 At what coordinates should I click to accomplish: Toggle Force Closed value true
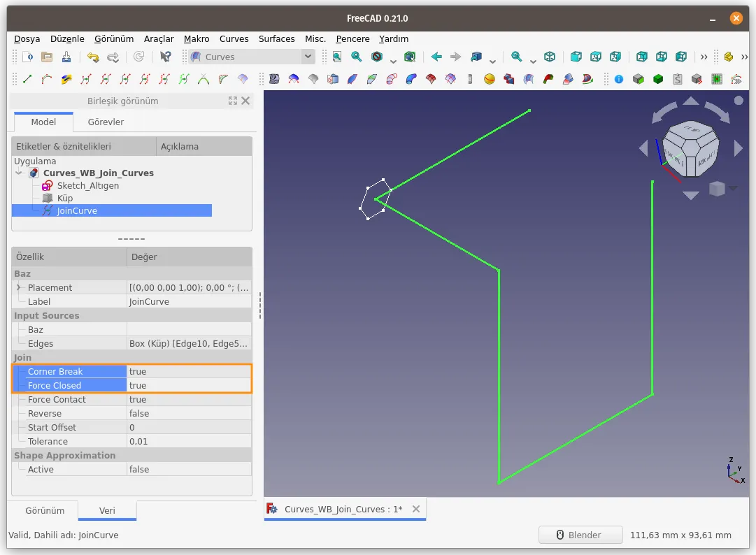pyautogui.click(x=189, y=385)
